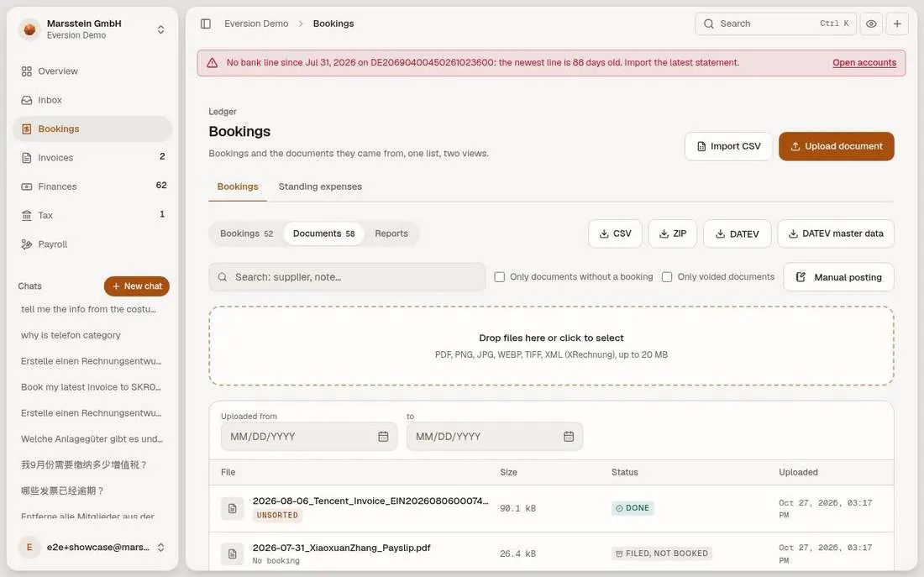Viewport: 924px width, 577px height.
Task: Open Invoices in sidebar
Action: [92, 158]
